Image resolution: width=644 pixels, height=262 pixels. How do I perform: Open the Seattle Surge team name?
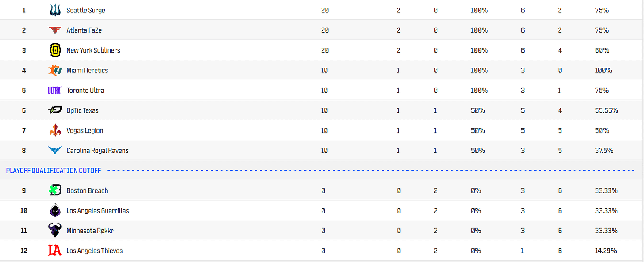(x=86, y=10)
